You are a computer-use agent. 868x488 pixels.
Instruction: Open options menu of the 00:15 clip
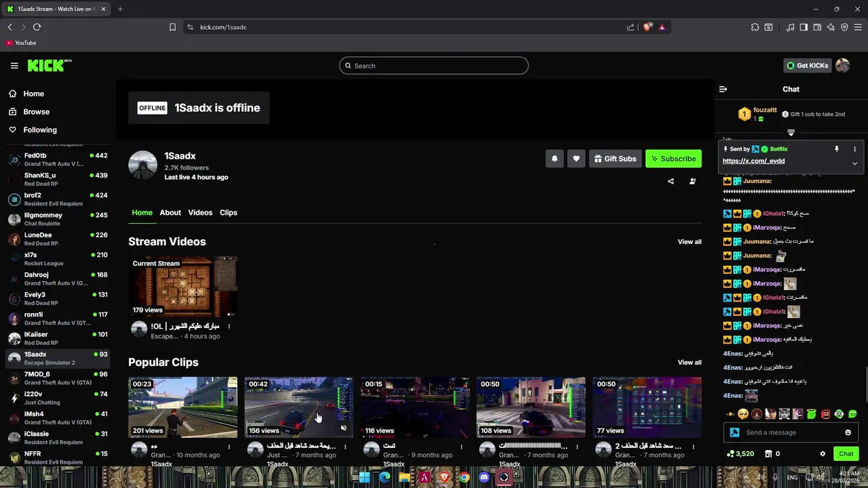click(461, 447)
